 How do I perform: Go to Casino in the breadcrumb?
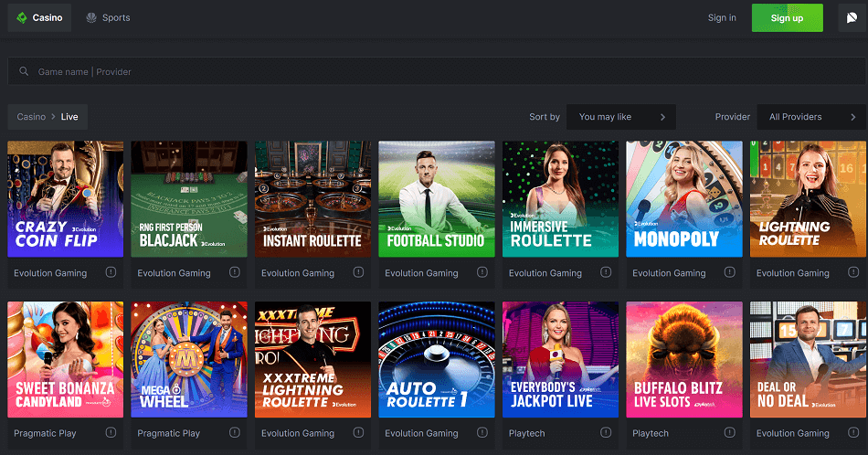(x=31, y=117)
